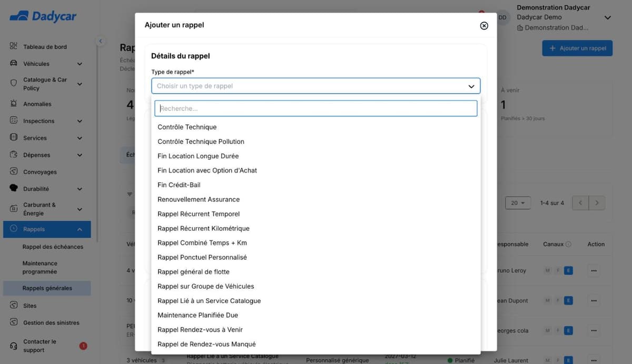632x364 pixels.
Task: Choose Renouvellement Assurance from the list
Action: [199, 199]
